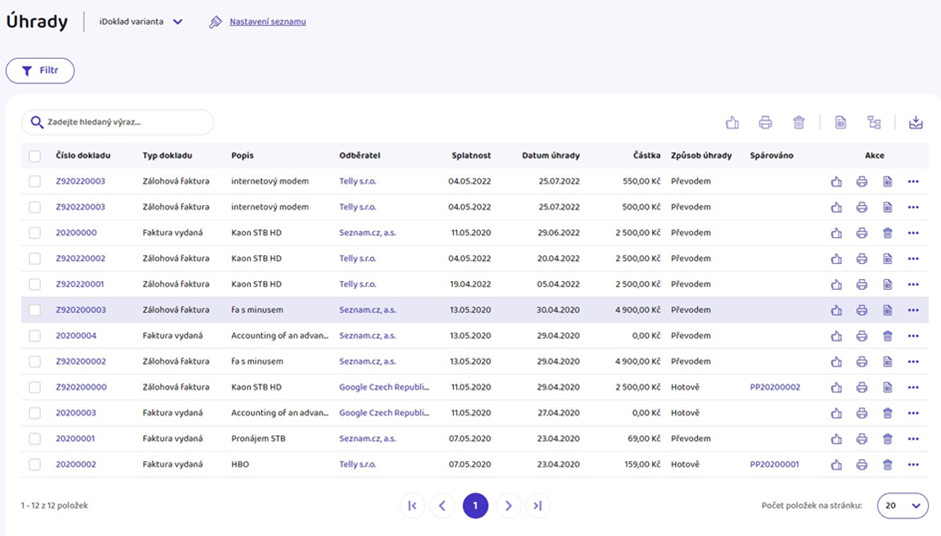Tick the checkbox for the 550,00 Kč row

[x=35, y=181]
